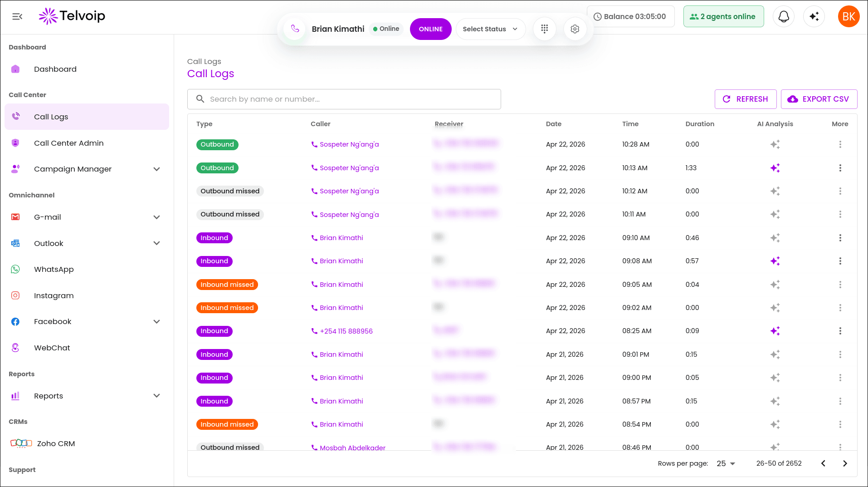The width and height of the screenshot is (868, 487).
Task: Click Mosbah Abdelkader caller link
Action: click(348, 448)
